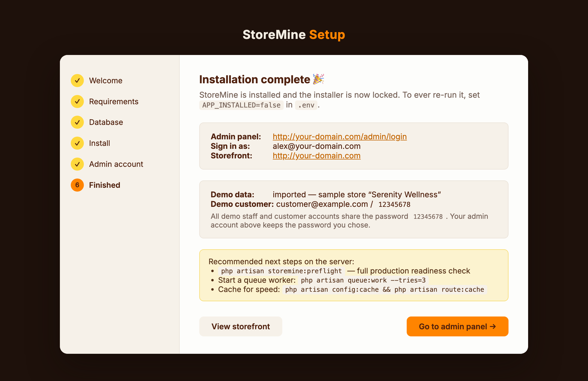Select the Requirements step in sidebar
Image resolution: width=588 pixels, height=381 pixels.
114,102
